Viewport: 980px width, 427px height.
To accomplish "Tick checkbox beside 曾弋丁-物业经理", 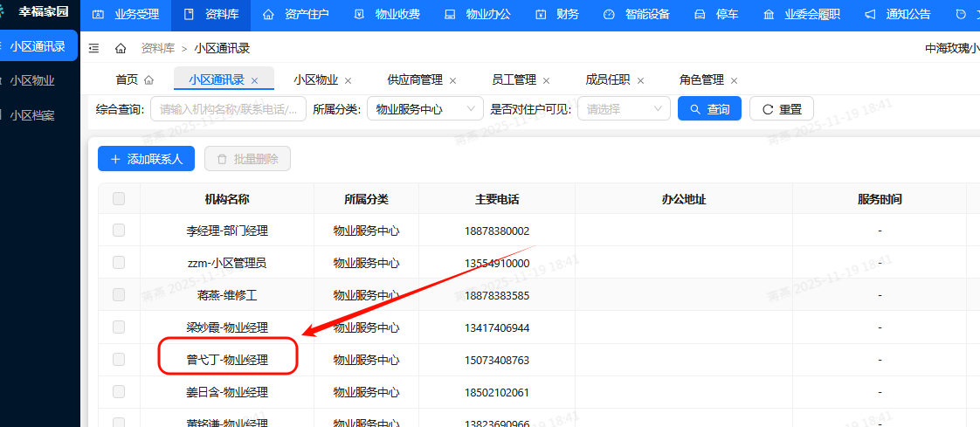I will coord(119,359).
